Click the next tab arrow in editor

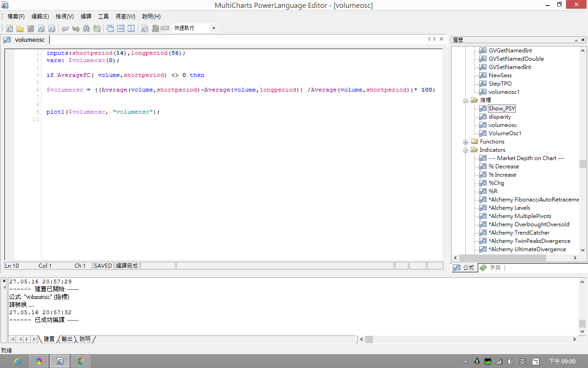tap(435, 39)
